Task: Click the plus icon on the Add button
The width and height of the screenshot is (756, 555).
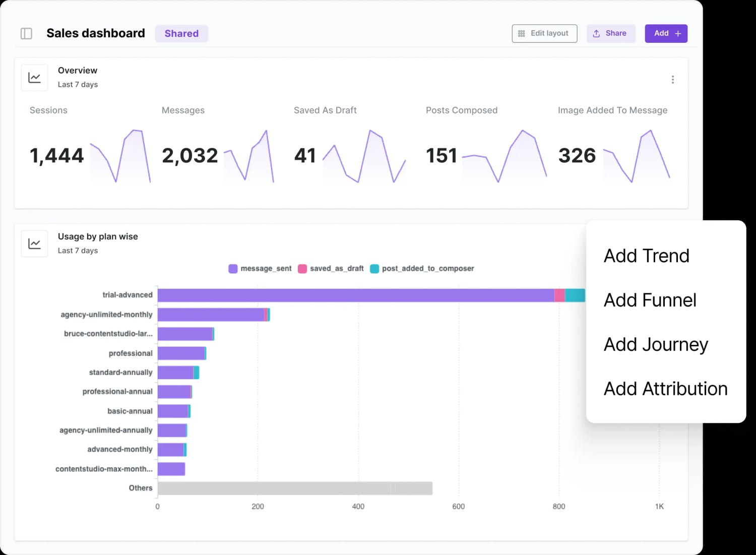Action: pyautogui.click(x=677, y=33)
